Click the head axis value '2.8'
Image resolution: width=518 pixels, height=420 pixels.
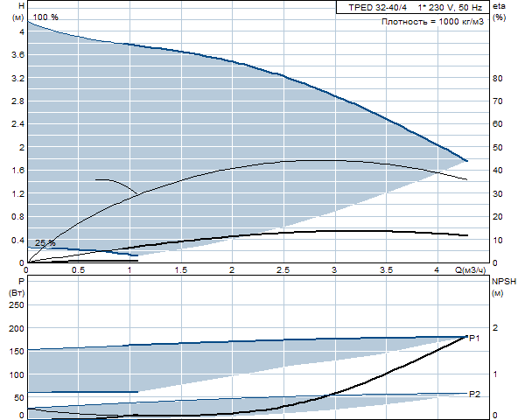17,101
